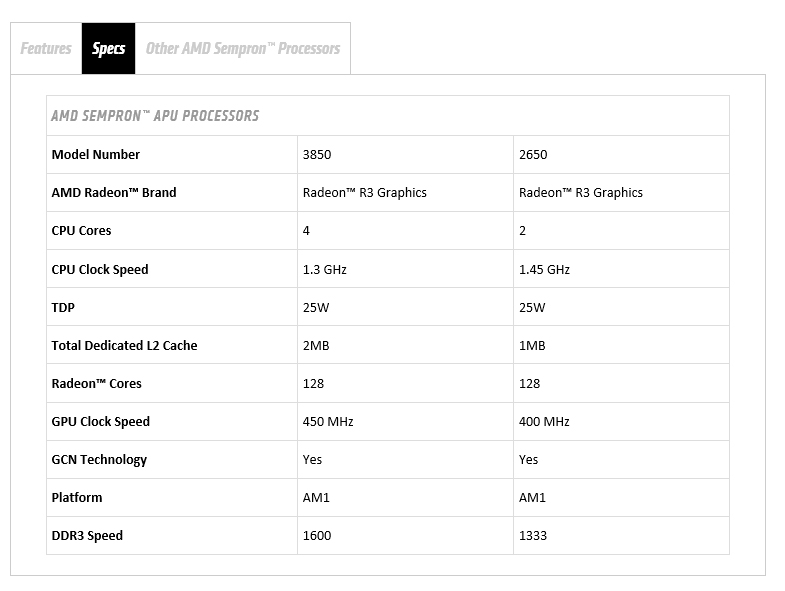Click the Platform row label
Viewport: 785px width, 591px height.
77,498
